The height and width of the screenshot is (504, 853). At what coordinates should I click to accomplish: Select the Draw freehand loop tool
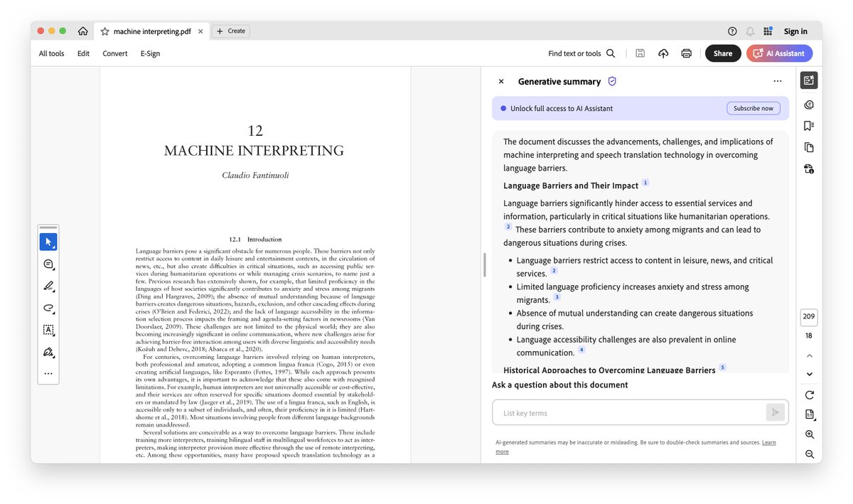point(48,309)
